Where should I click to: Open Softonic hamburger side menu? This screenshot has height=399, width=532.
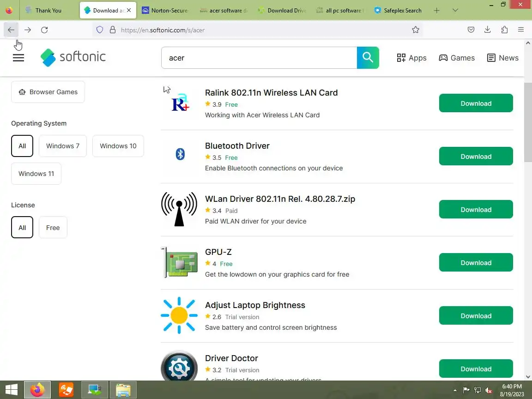point(18,58)
